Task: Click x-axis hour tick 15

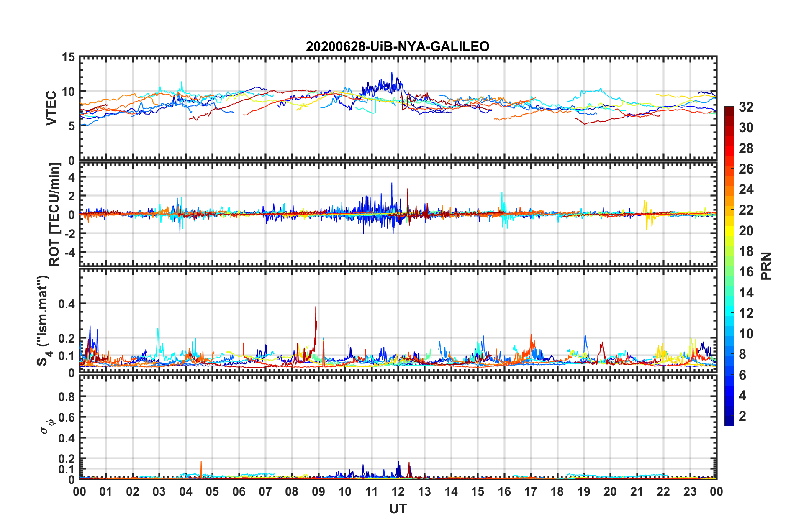Action: point(478,491)
